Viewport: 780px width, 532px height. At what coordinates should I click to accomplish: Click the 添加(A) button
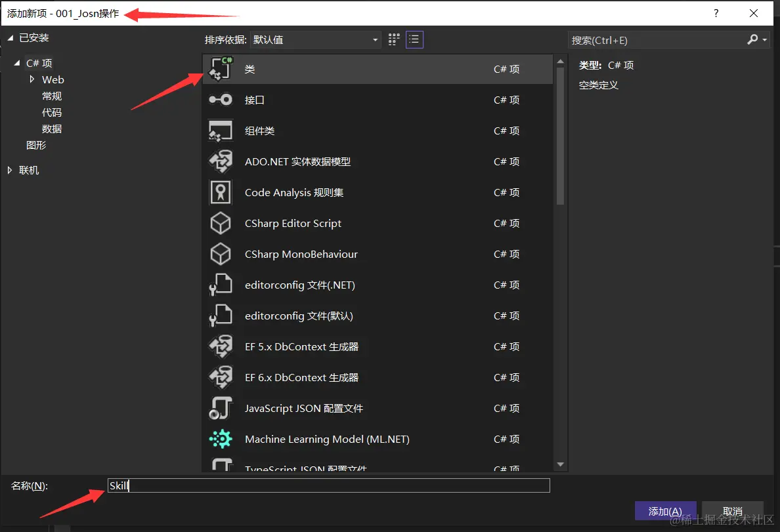click(x=665, y=510)
